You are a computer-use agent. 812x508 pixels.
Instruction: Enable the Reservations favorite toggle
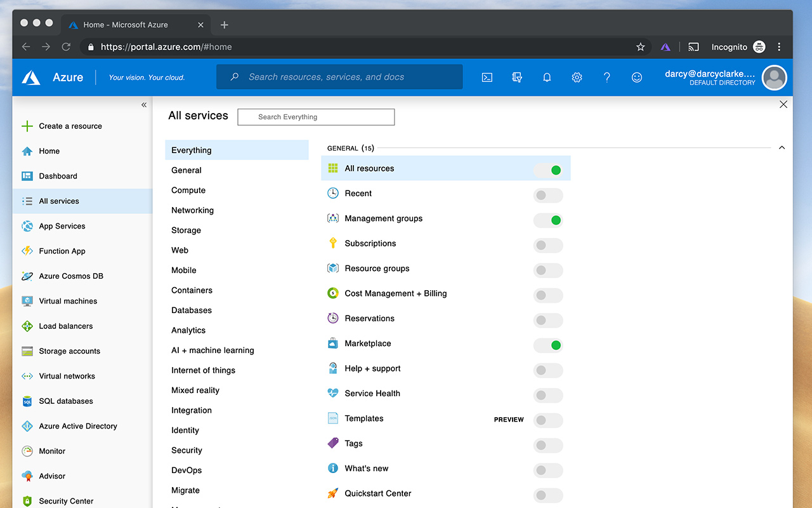tap(548, 320)
